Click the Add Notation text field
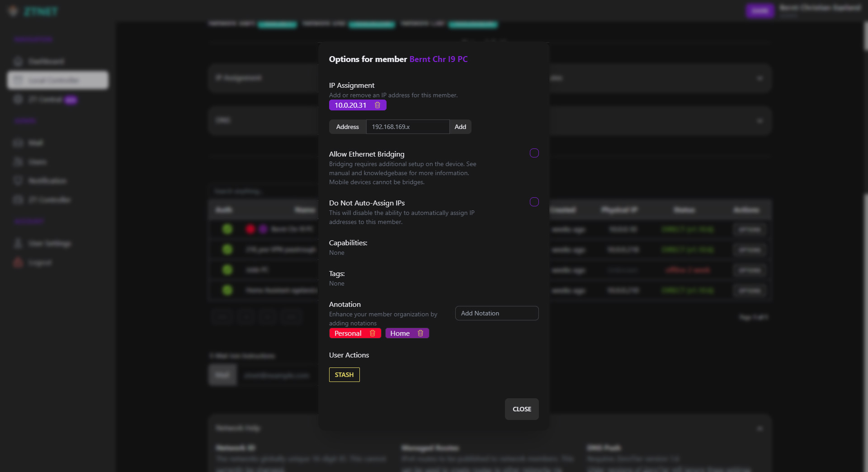This screenshot has width=868, height=472. pyautogui.click(x=496, y=313)
